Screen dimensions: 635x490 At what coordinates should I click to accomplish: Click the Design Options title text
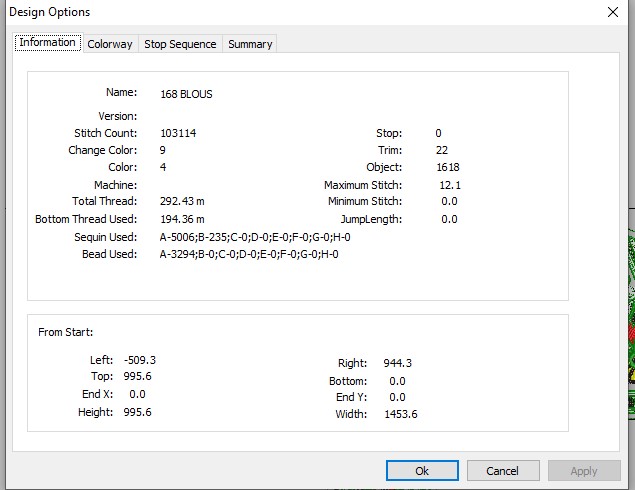click(49, 12)
